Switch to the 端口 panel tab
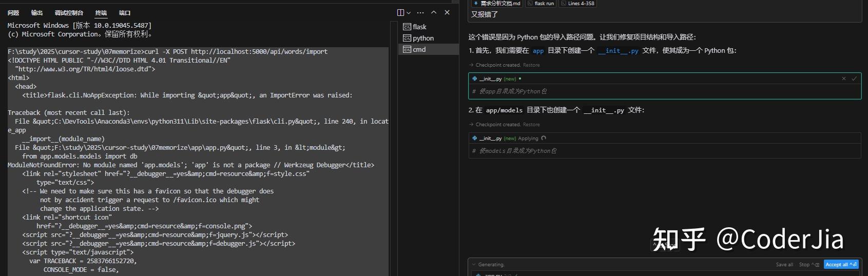The image size is (868, 276). tap(125, 13)
